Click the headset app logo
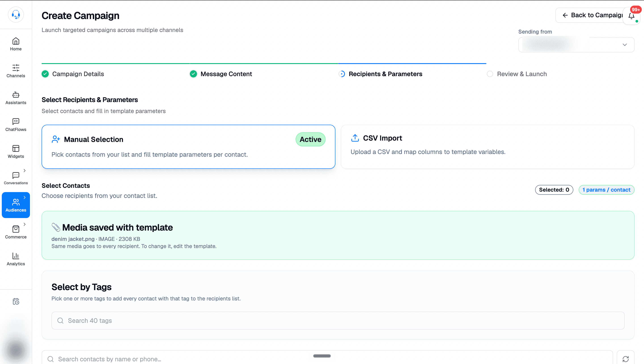Viewport: 644px width, 364px height. (16, 15)
